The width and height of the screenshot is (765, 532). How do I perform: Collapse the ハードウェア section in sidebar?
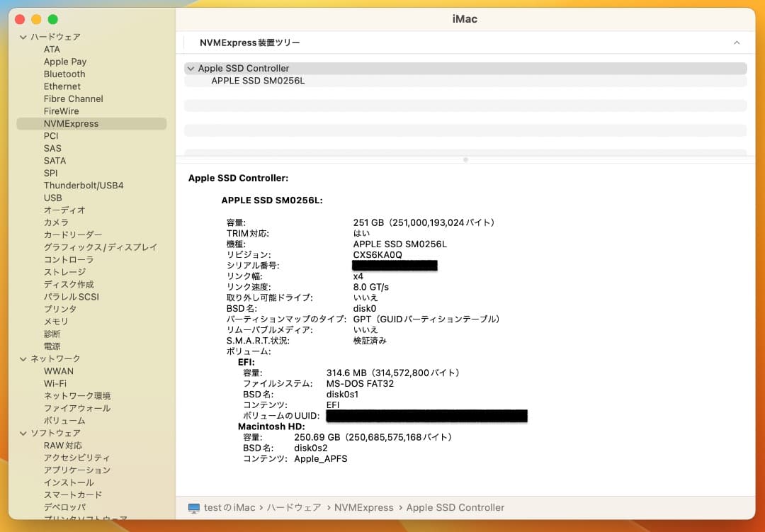point(23,37)
